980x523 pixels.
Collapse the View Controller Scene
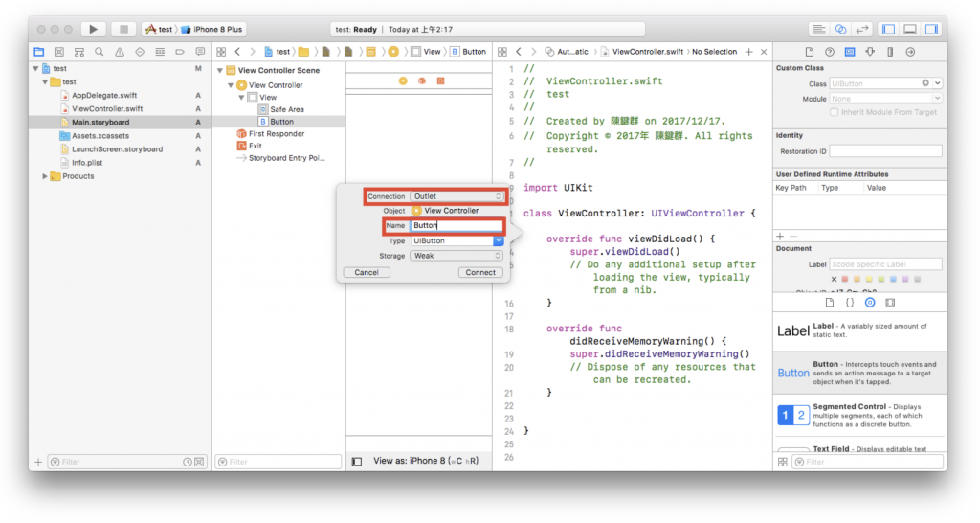pyautogui.click(x=220, y=71)
